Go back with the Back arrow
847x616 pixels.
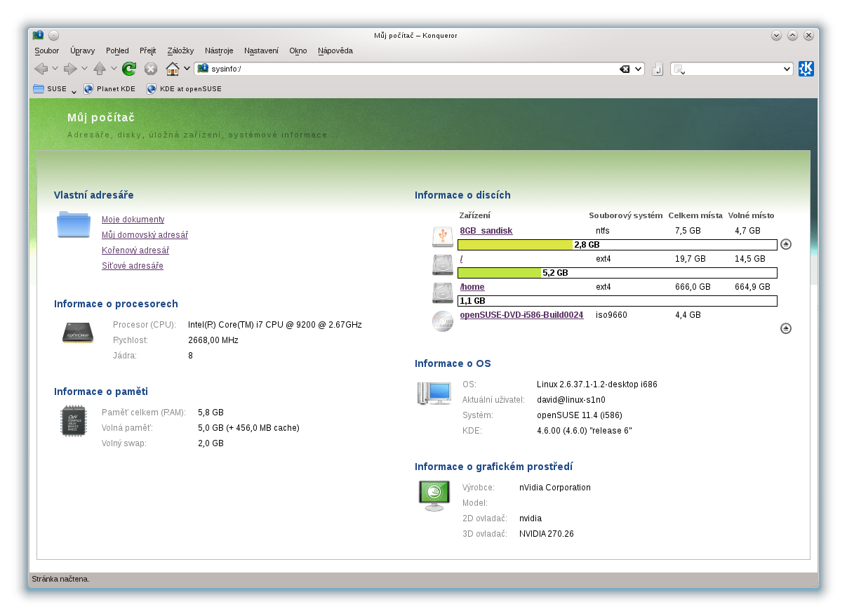pyautogui.click(x=41, y=69)
